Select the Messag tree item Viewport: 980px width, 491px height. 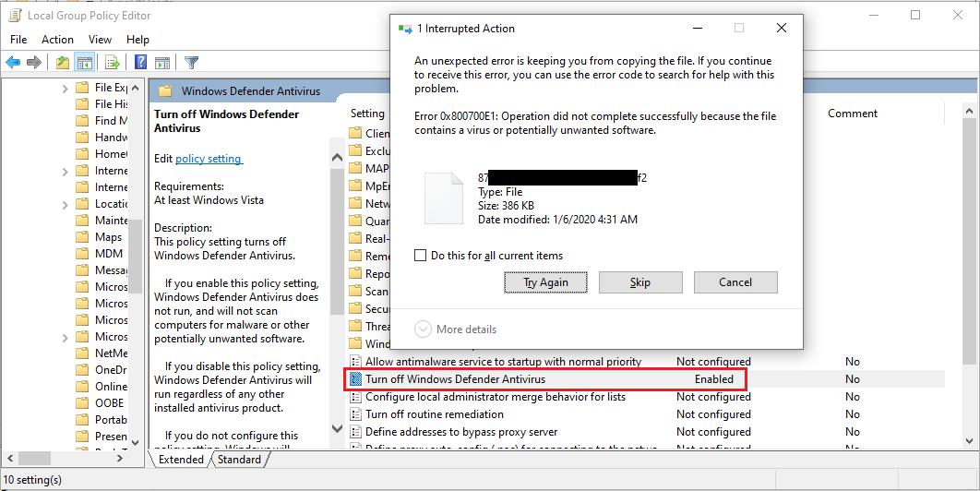[x=111, y=270]
